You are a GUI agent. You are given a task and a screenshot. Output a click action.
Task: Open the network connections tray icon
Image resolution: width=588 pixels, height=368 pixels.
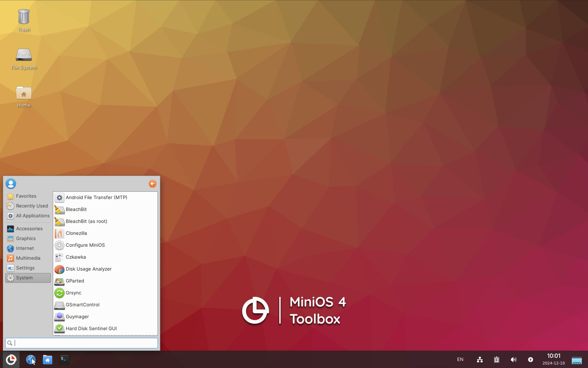pyautogui.click(x=480, y=360)
